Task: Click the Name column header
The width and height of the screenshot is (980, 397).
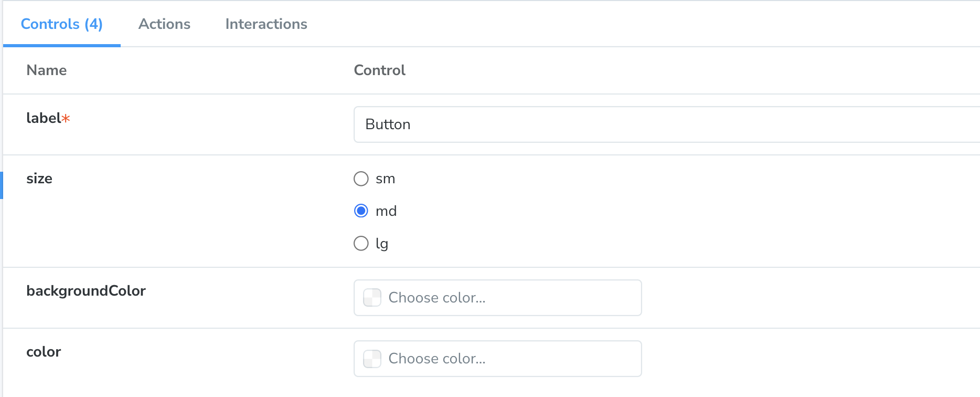Action: click(47, 70)
